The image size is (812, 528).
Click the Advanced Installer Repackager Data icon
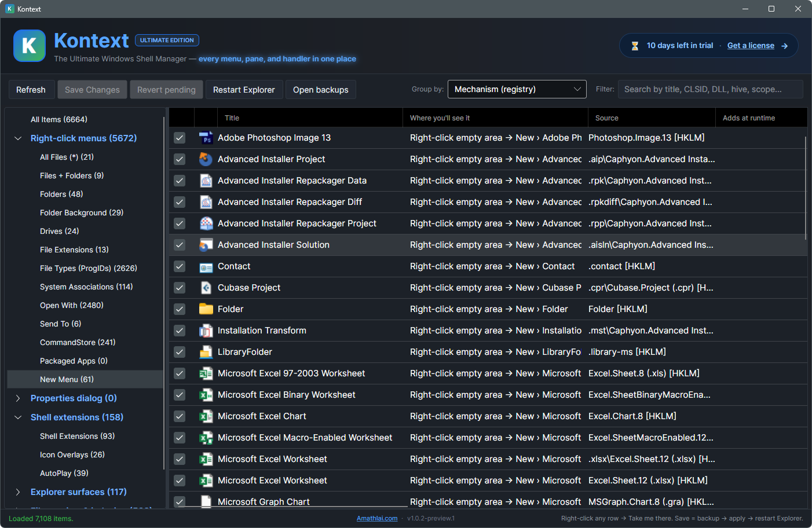(206, 181)
